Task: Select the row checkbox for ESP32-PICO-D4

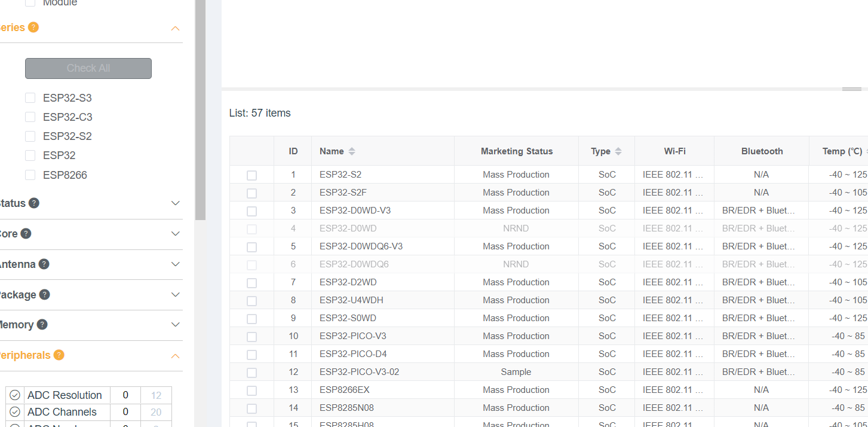Action: click(x=251, y=355)
